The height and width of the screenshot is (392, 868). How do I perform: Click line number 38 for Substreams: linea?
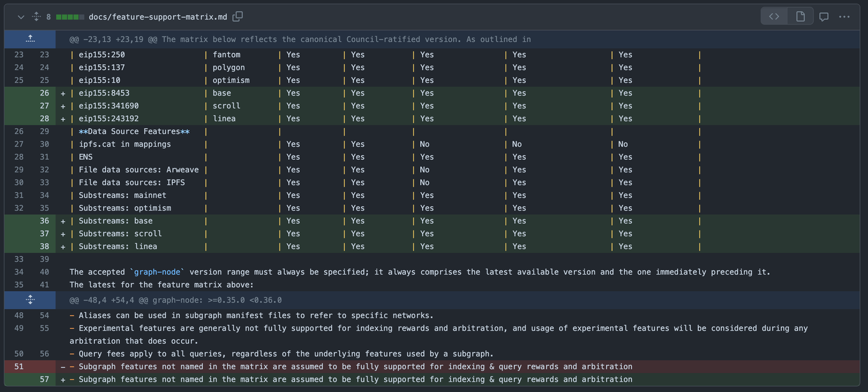click(45, 247)
